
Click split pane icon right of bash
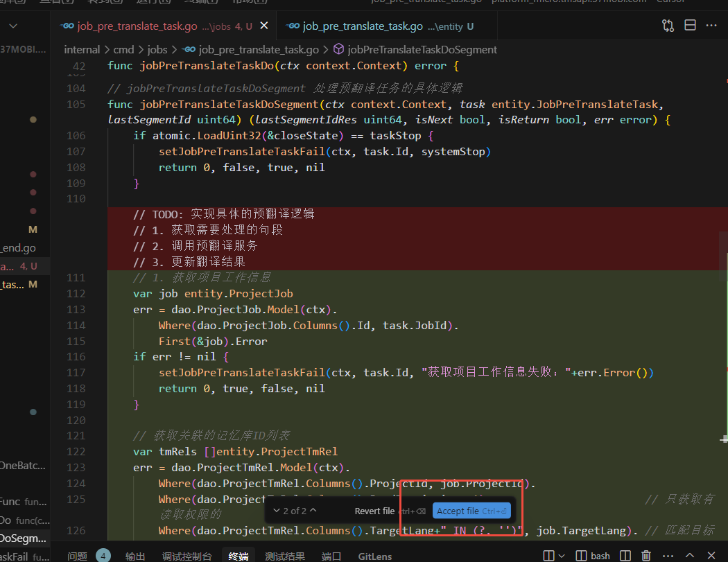[625, 556]
